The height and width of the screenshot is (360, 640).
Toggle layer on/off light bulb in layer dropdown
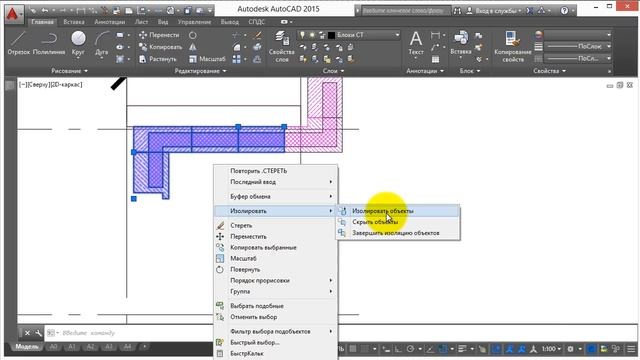(302, 35)
